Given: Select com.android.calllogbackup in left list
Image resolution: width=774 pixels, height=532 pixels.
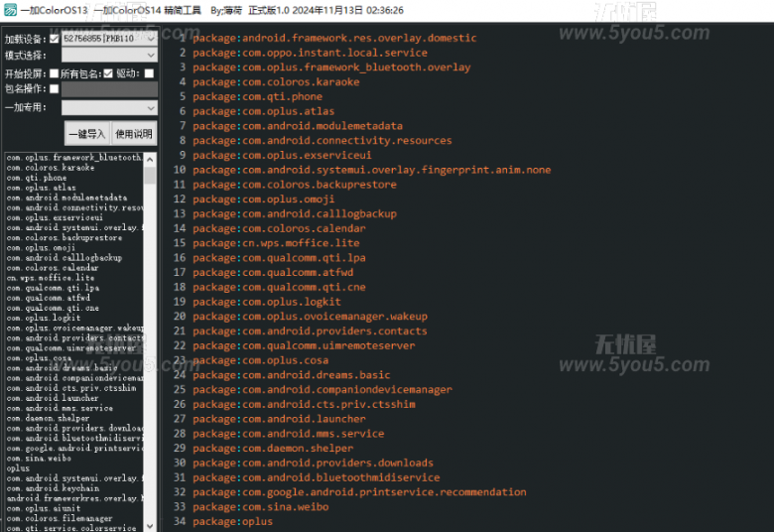Looking at the screenshot, I should 64,258.
